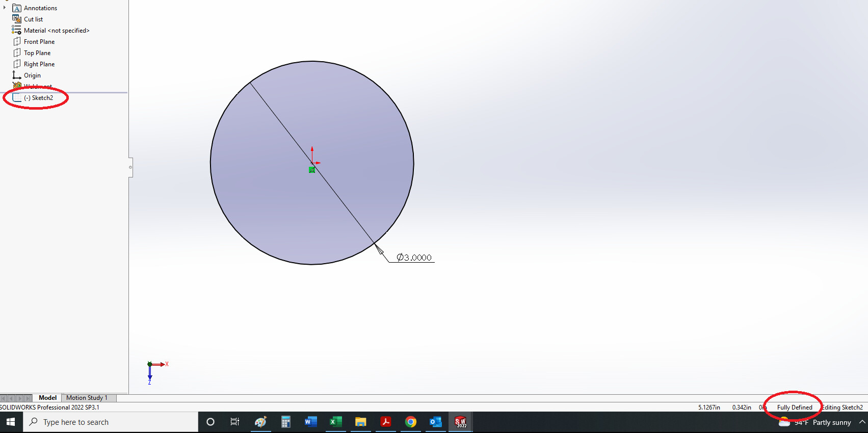The width and height of the screenshot is (868, 433).
Task: Select the Origin in the feature tree
Action: pyautogui.click(x=32, y=75)
